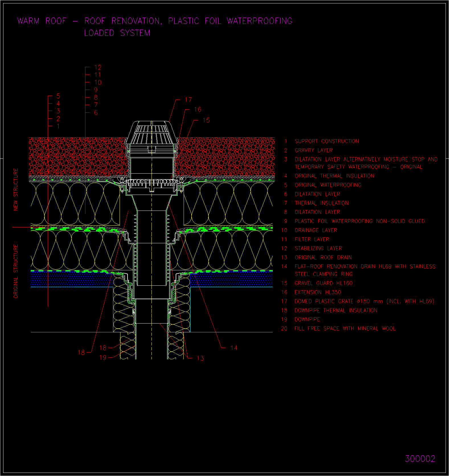Select legend entry 'GRAVITY LAYER'
The width and height of the screenshot is (449, 476).
coord(314,150)
